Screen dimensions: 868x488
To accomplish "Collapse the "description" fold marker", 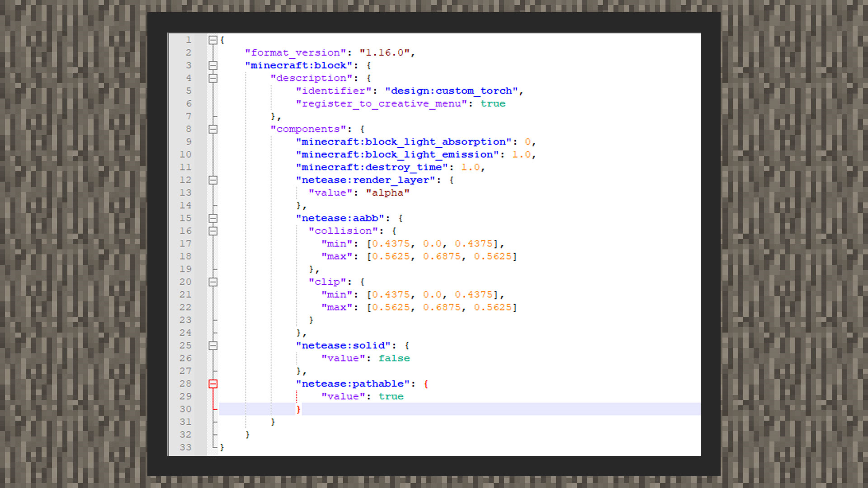I will pos(213,78).
